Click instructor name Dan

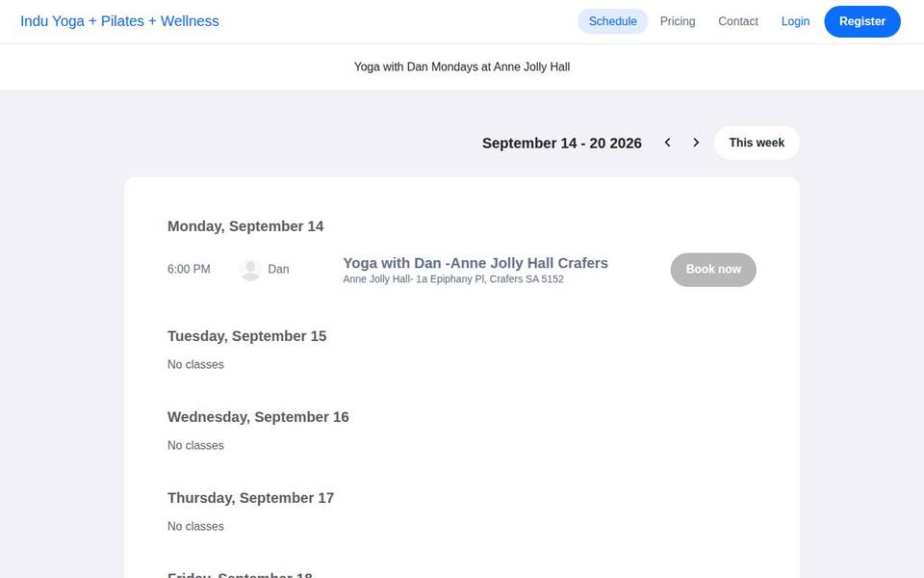tap(278, 270)
